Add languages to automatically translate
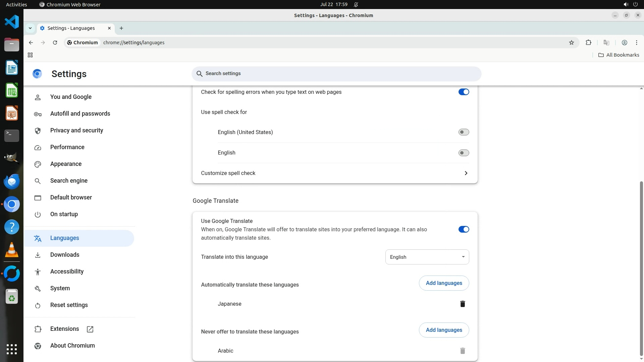 point(444,283)
